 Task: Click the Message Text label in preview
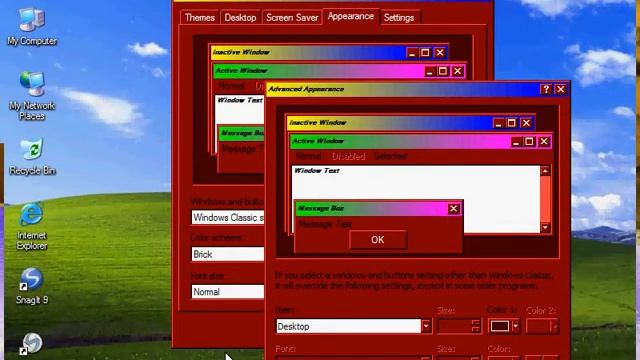325,224
